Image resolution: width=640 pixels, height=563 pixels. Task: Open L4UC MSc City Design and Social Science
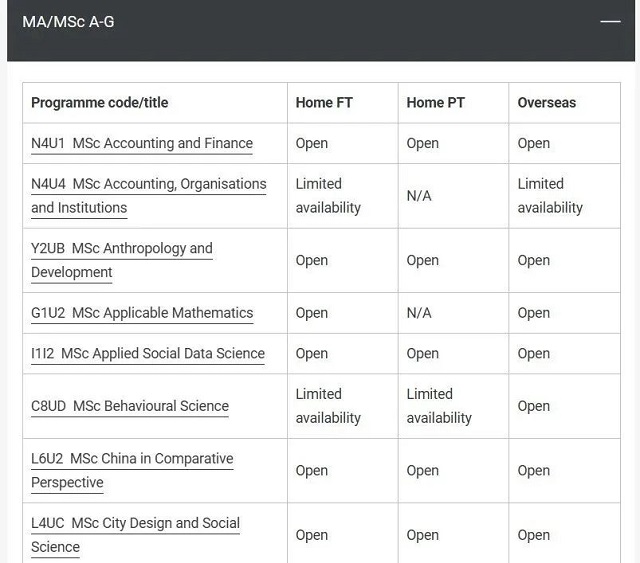(x=136, y=535)
